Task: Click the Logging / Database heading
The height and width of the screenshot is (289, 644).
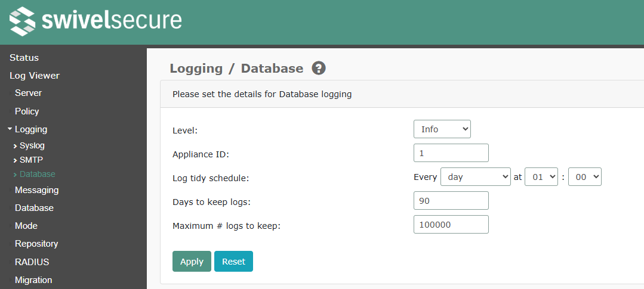Action: [x=236, y=69]
